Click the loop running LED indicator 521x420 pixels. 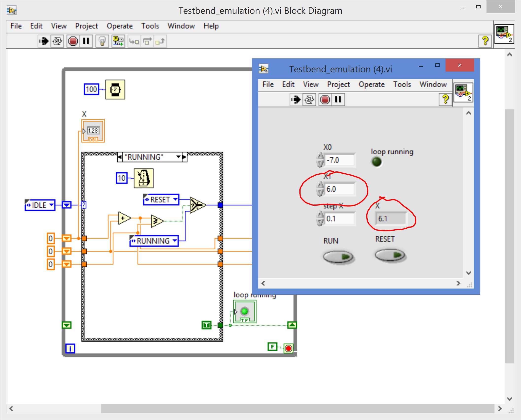pyautogui.click(x=377, y=162)
